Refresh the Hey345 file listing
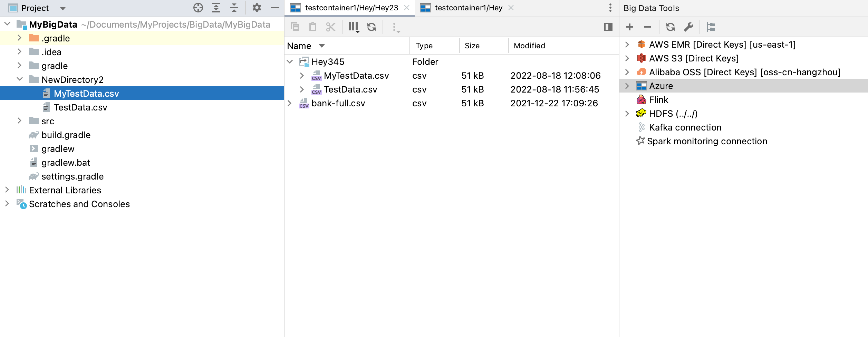The image size is (868, 337). pos(372,27)
